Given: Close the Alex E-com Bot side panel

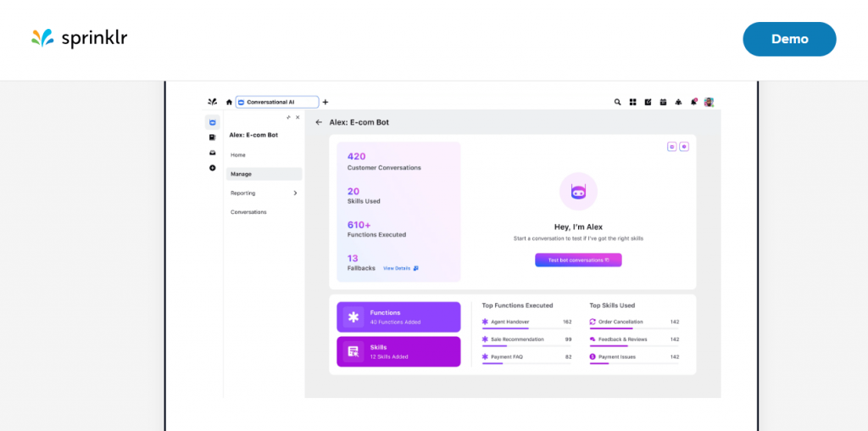Looking at the screenshot, I should point(298,117).
